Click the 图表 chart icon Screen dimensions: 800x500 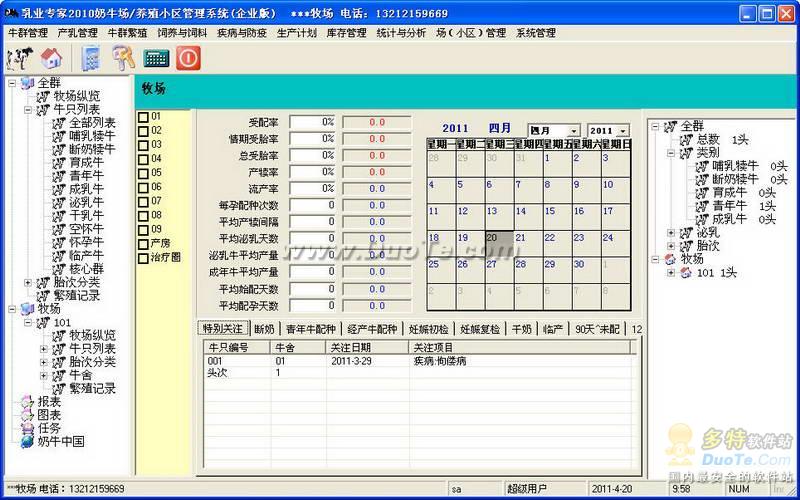coord(28,416)
